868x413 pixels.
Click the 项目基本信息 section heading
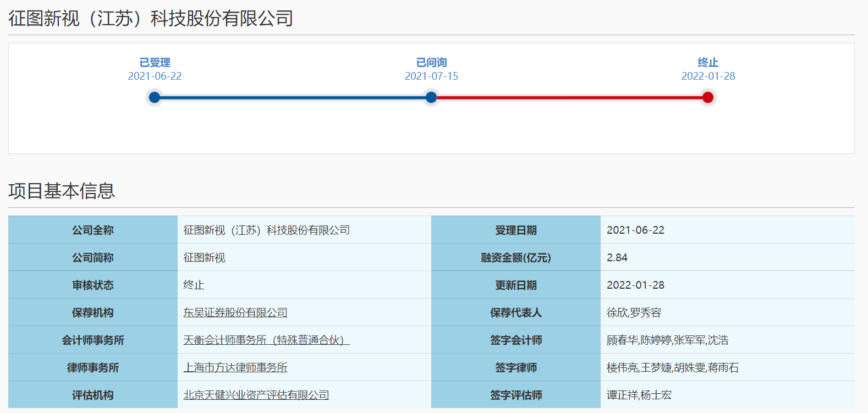pyautogui.click(x=62, y=191)
